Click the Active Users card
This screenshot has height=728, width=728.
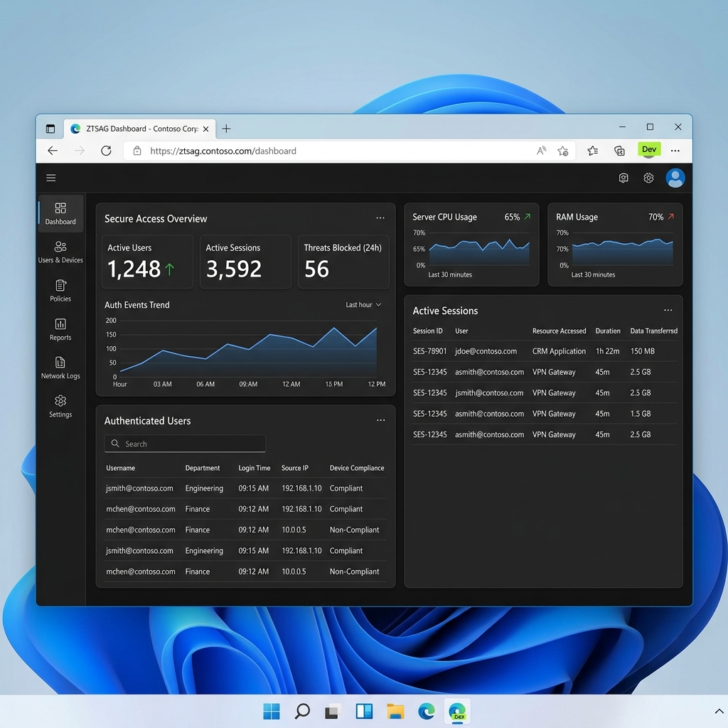147,262
